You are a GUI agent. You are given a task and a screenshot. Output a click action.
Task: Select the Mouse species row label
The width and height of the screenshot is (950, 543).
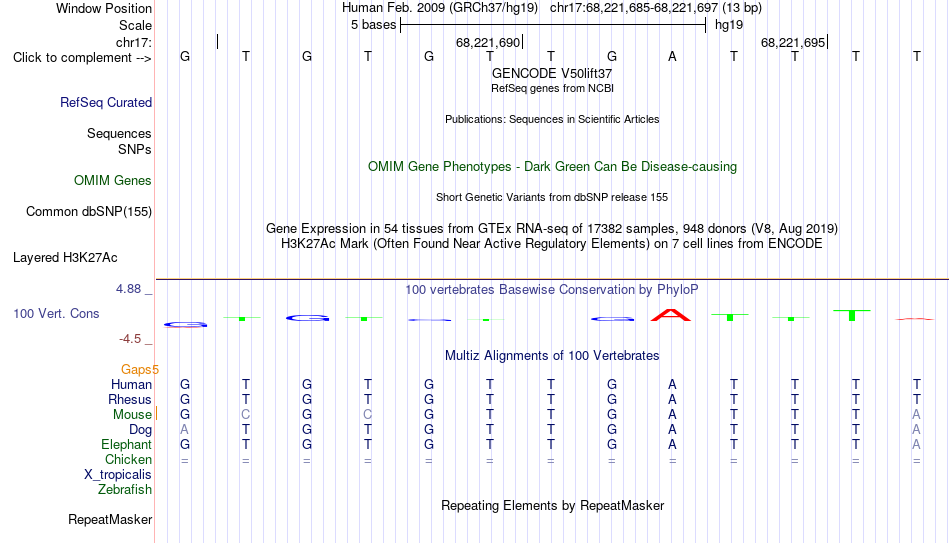[x=132, y=415]
